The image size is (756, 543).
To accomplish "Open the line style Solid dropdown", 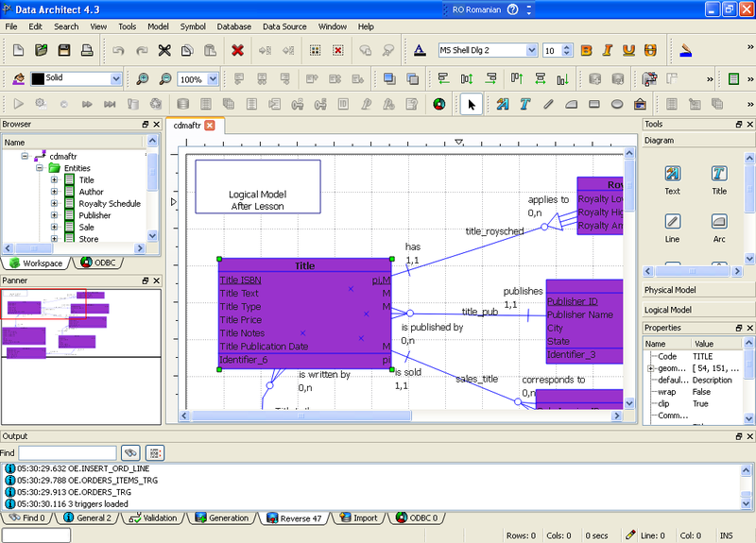I will tap(115, 78).
